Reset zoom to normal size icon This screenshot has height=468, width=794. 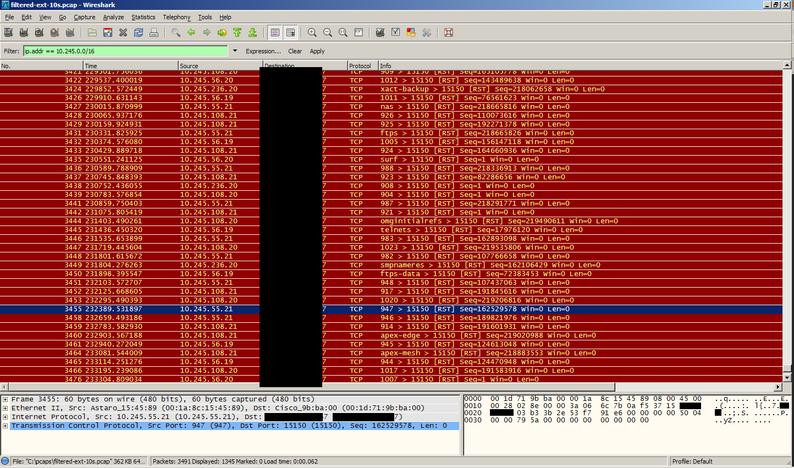[x=343, y=32]
